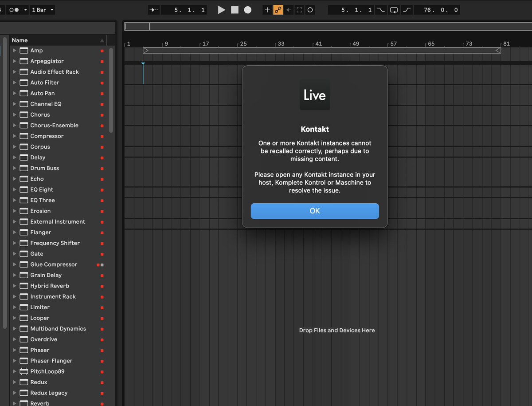Click the Chorus-Ensemble device icon
The height and width of the screenshot is (406, 532).
click(x=24, y=126)
